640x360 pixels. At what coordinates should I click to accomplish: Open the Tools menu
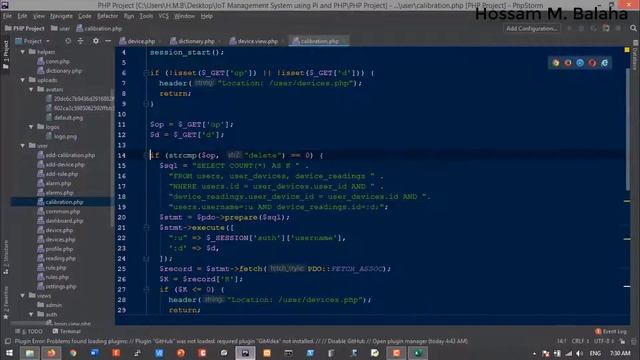(146, 16)
